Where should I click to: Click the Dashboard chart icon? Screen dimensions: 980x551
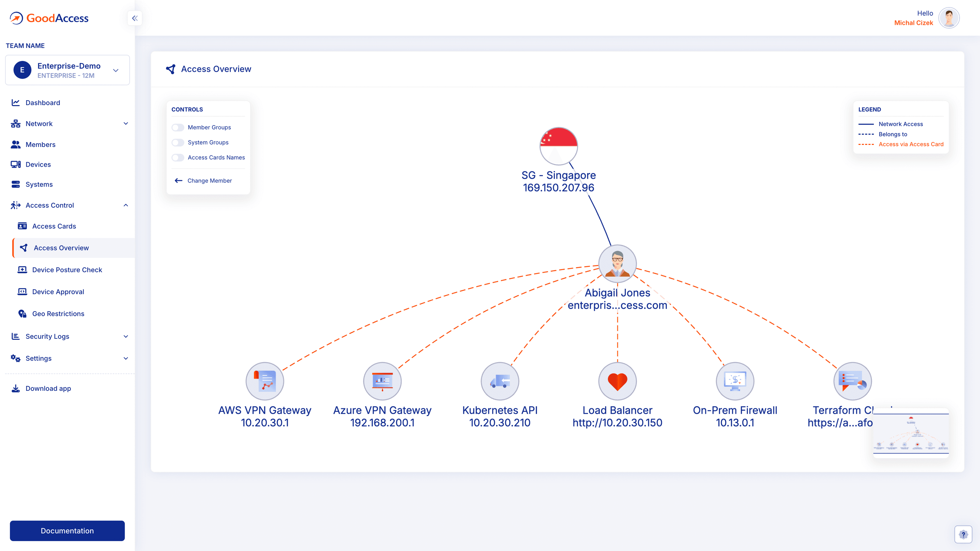(x=16, y=103)
